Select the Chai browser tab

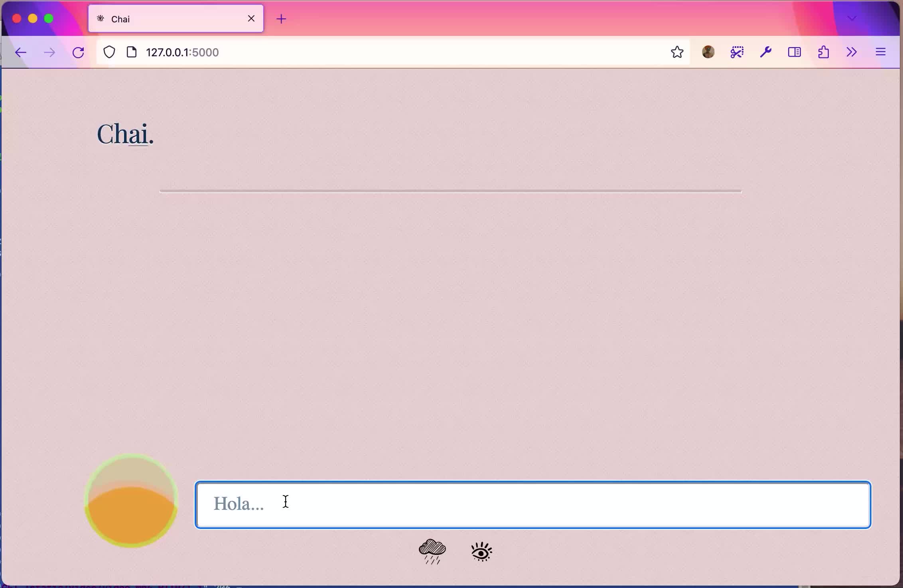point(176,19)
